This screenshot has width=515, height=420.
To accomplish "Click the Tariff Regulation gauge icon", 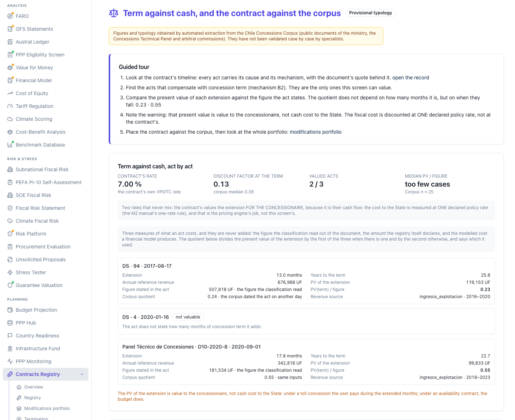I will (x=10, y=106).
